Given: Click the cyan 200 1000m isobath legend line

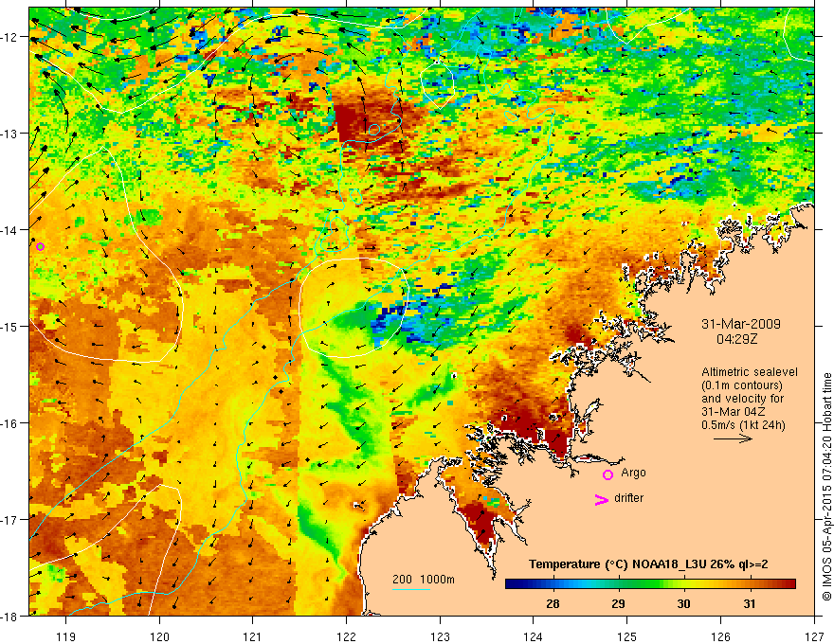Looking at the screenshot, I should click(411, 589).
